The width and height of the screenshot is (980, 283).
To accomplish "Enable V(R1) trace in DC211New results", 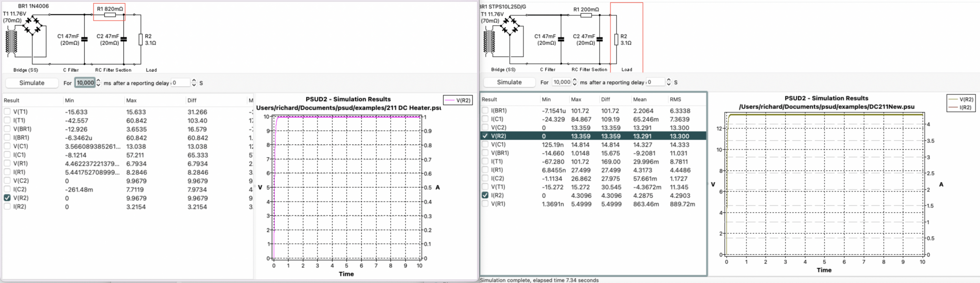I will coord(485,204).
